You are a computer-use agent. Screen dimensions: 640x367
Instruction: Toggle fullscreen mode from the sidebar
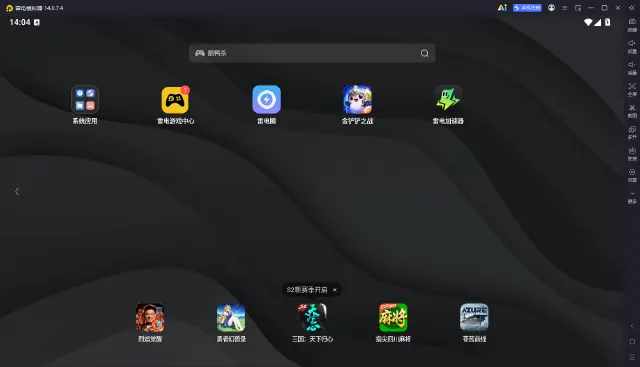(x=632, y=89)
